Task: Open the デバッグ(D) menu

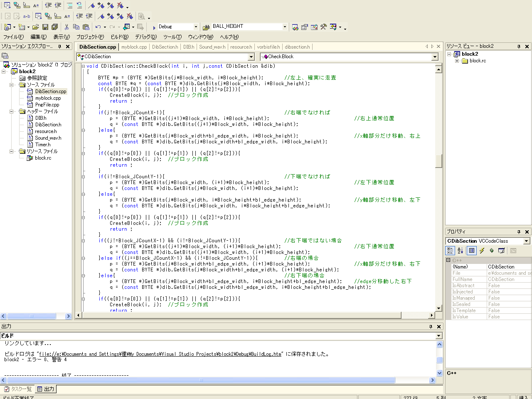Action: pyautogui.click(x=146, y=37)
